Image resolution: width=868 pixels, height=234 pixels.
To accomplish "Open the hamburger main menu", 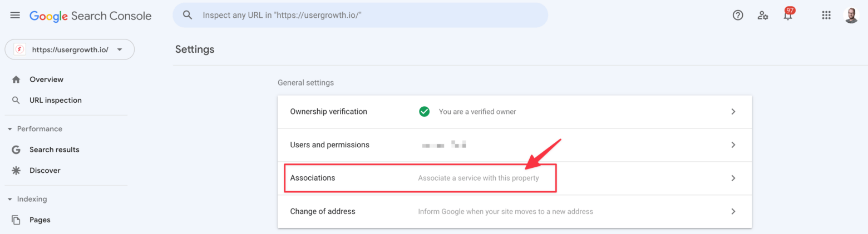I will tap(15, 16).
